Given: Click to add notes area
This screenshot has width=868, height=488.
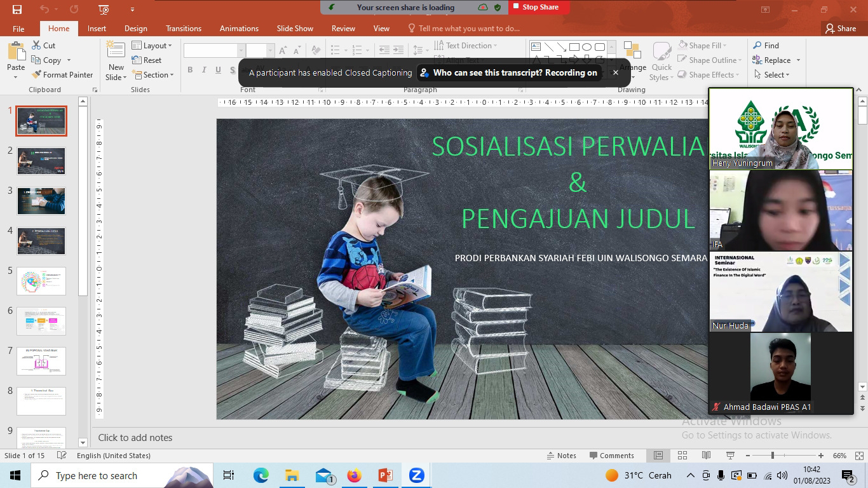Looking at the screenshot, I should coord(135,438).
